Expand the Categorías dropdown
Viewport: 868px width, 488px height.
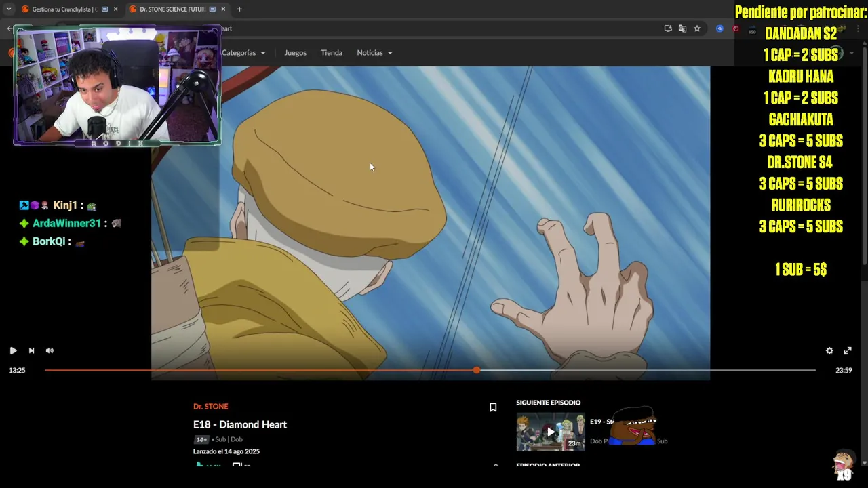click(243, 53)
